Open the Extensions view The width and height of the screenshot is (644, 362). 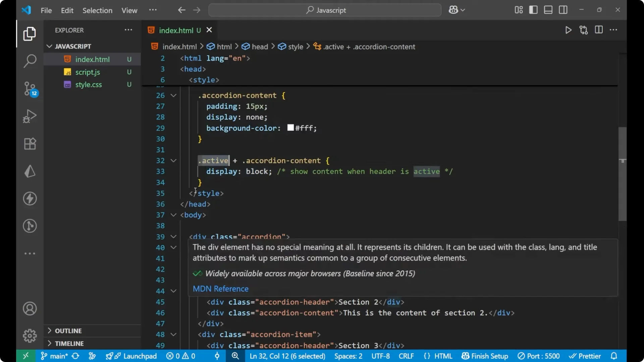(x=30, y=143)
